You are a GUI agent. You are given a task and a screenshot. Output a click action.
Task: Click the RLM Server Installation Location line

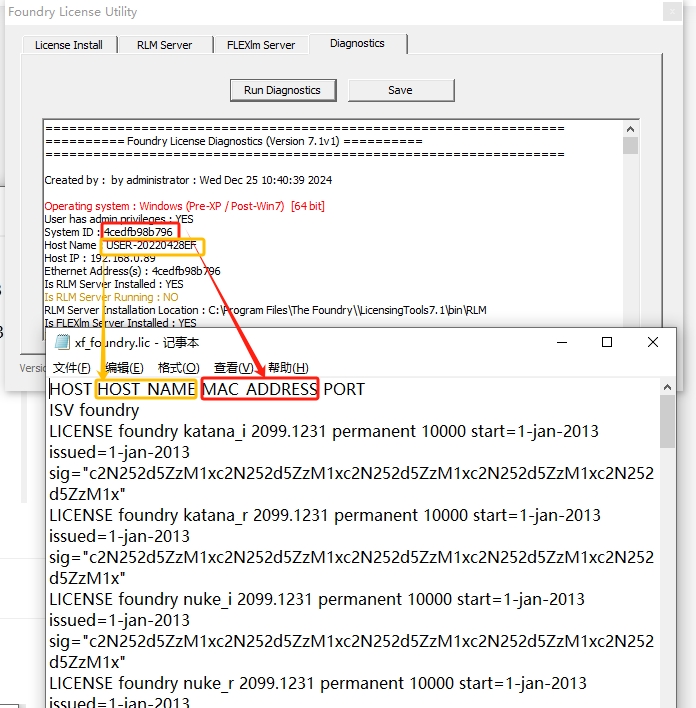pyautogui.click(x=265, y=310)
